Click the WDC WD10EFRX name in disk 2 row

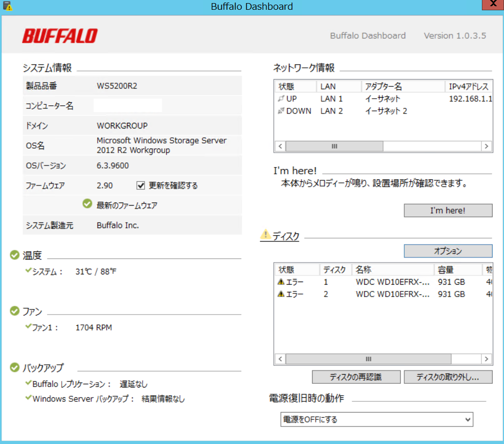392,294
